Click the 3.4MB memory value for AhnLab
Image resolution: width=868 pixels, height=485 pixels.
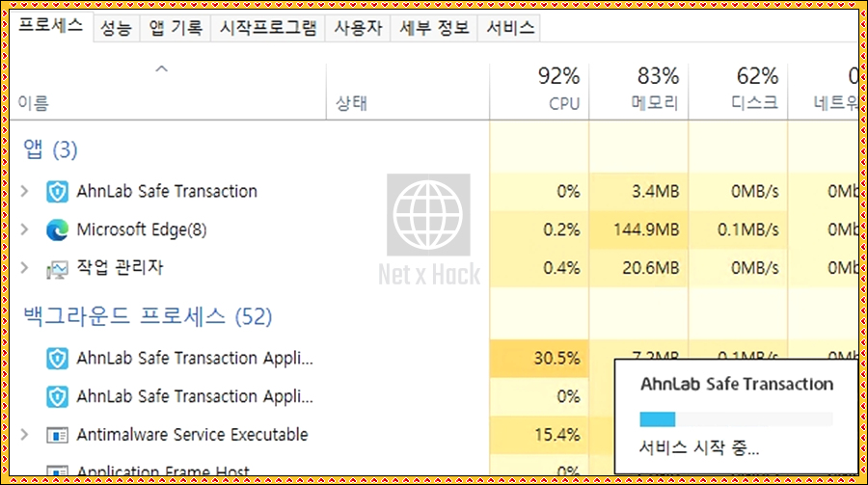coord(656,192)
